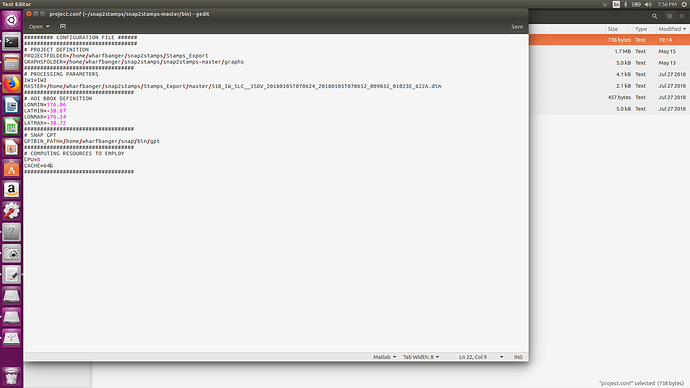Select the 457 bytes file row
Screen dimensions: 690x388
click(609, 97)
